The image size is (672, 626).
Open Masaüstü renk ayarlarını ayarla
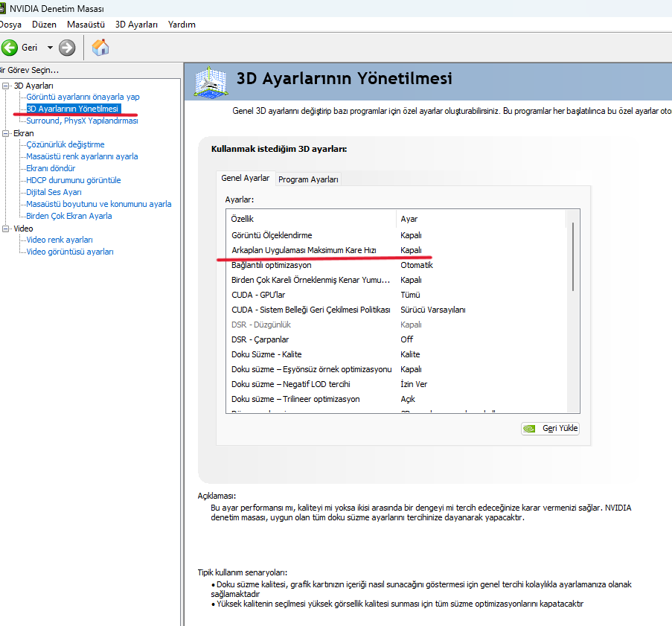(82, 156)
